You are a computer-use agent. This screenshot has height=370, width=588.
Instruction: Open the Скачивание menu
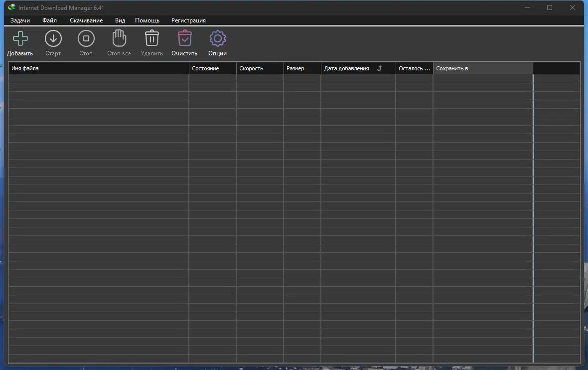pyautogui.click(x=86, y=20)
